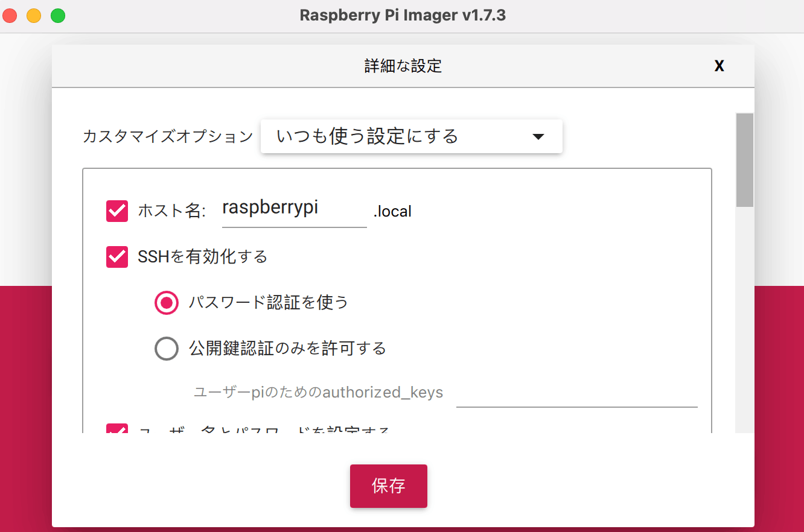Click the 詳細な設定 dialog title
Screen dimensions: 804x532
403,66
